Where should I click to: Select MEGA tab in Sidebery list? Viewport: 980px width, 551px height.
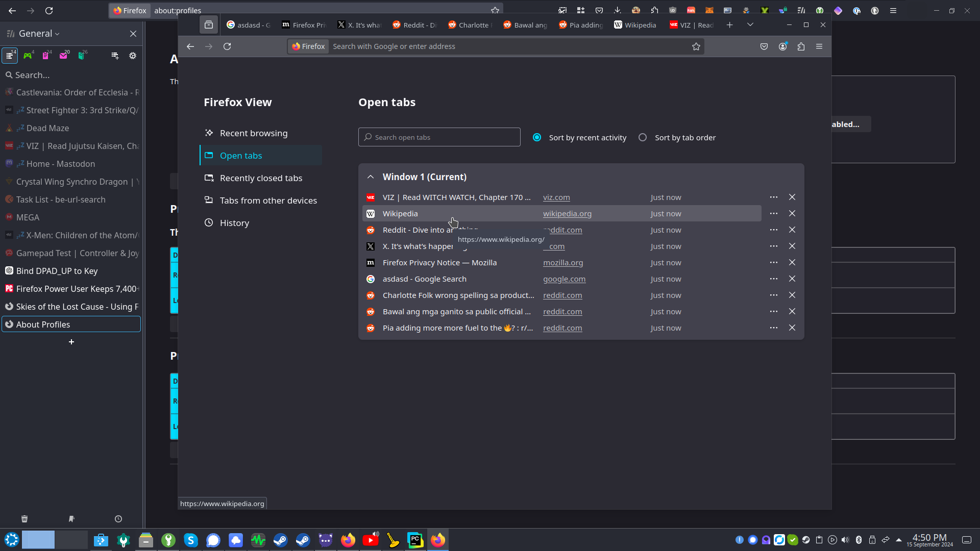tap(71, 217)
